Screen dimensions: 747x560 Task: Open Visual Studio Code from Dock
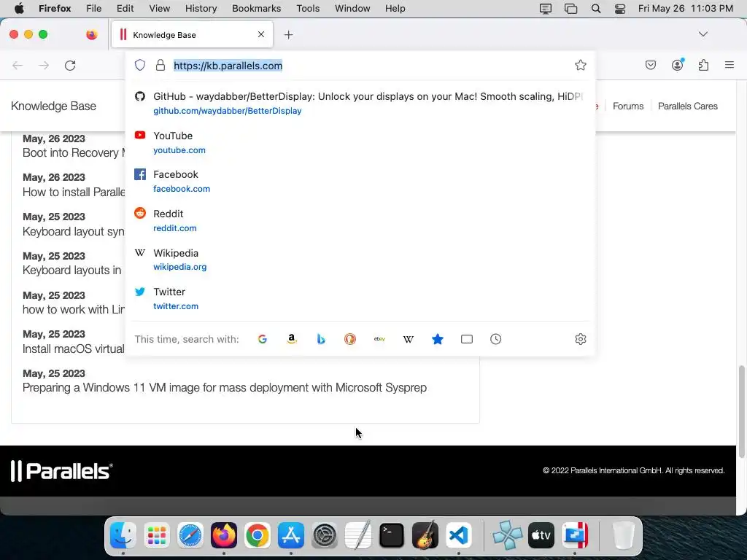tap(459, 535)
